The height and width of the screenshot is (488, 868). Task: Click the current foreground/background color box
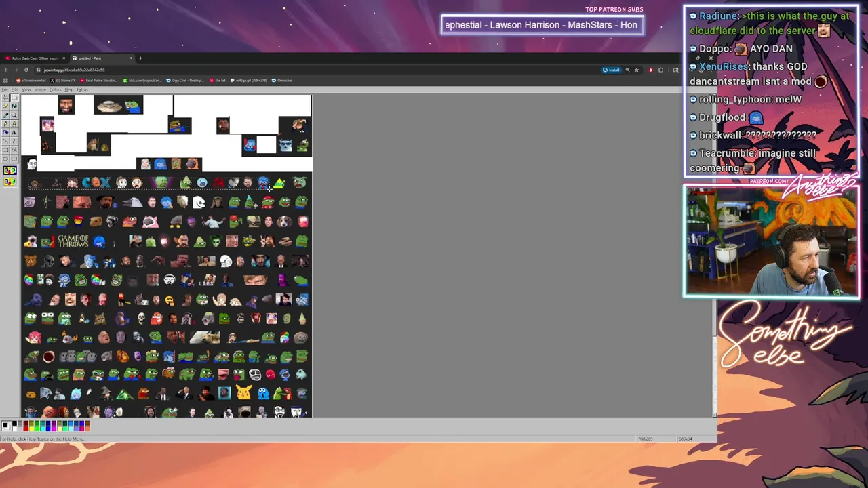point(6,426)
